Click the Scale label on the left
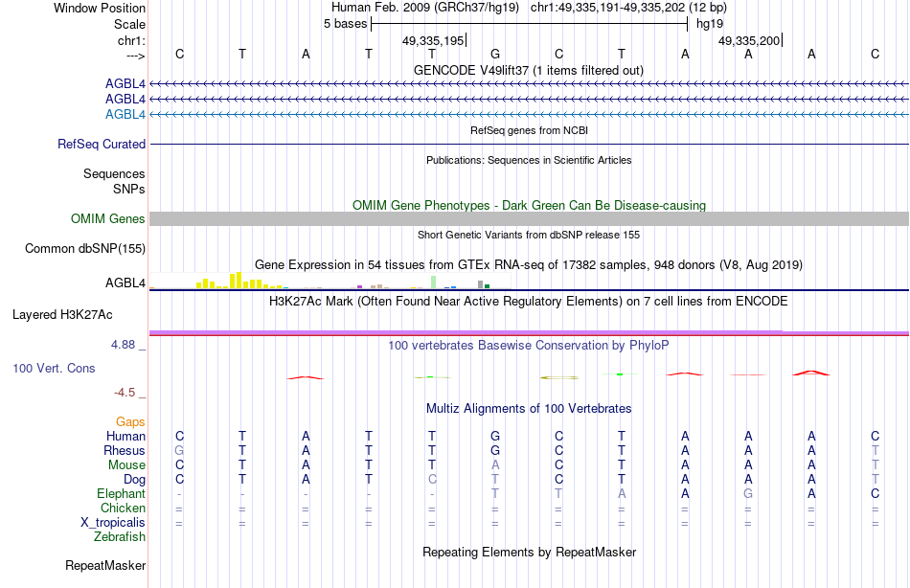Screen dimensions: 910x588 click(x=130, y=24)
